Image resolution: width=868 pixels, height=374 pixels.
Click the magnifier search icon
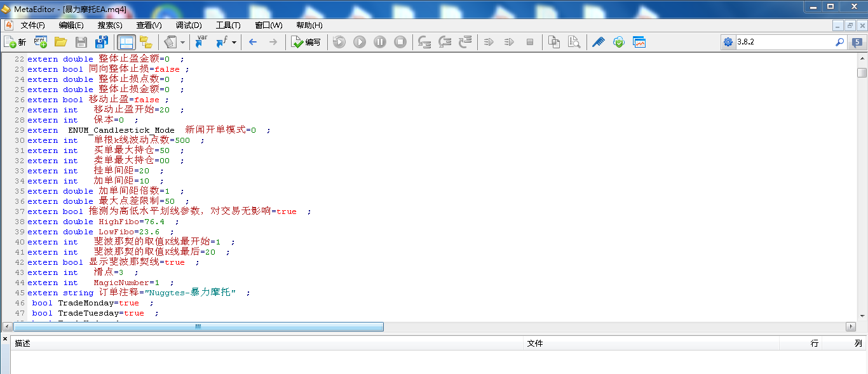coord(839,42)
